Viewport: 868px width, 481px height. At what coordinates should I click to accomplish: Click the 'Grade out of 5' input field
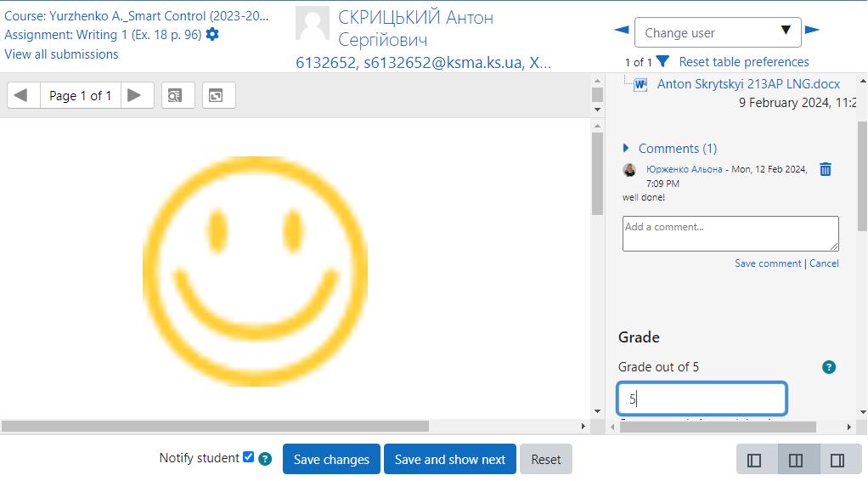click(702, 399)
